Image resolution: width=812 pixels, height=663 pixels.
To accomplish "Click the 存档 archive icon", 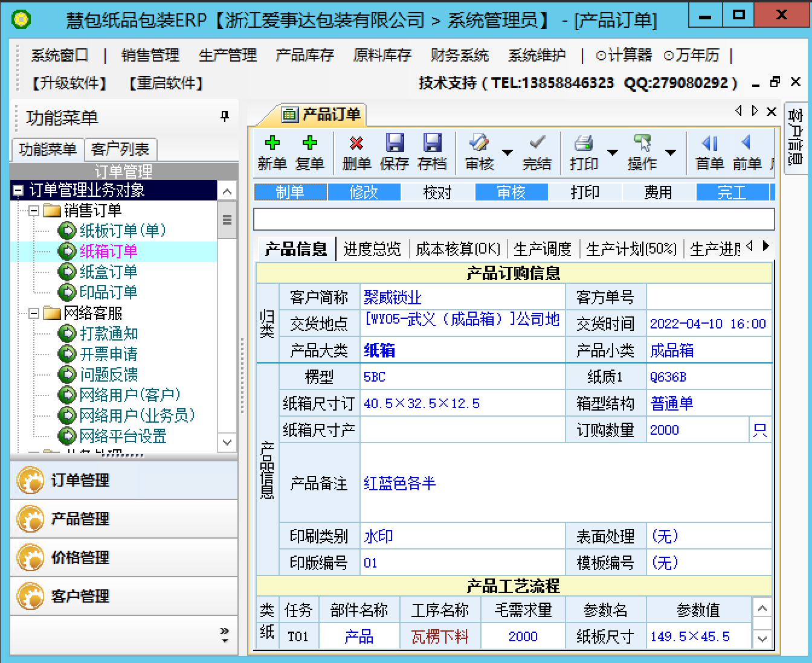I will tap(432, 143).
